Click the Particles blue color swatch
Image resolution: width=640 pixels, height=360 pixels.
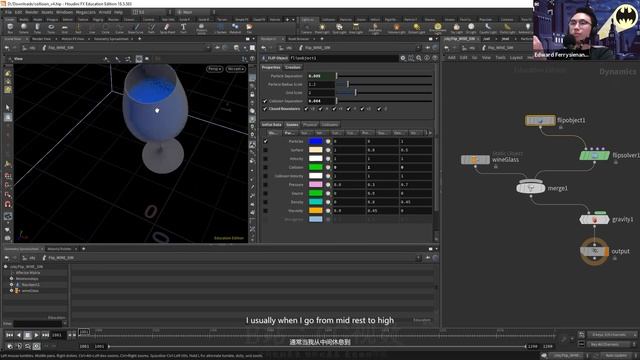tap(316, 141)
